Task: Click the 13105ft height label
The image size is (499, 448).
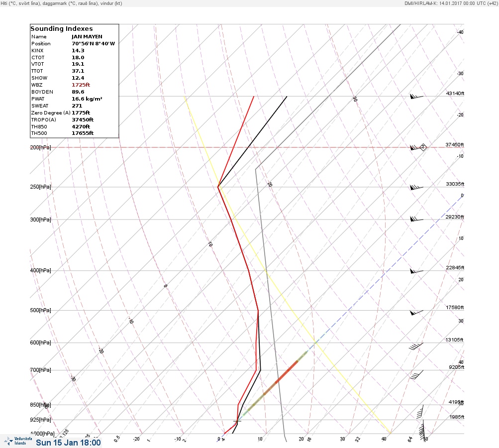Action: pos(454,340)
